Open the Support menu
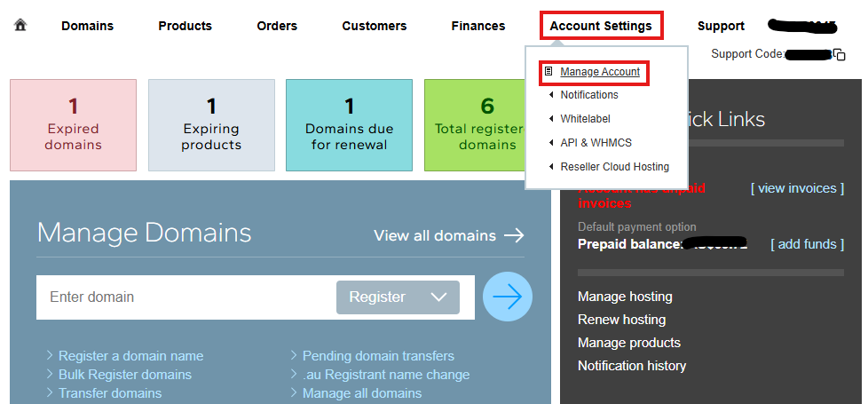This screenshot has height=404, width=868. pyautogui.click(x=721, y=26)
